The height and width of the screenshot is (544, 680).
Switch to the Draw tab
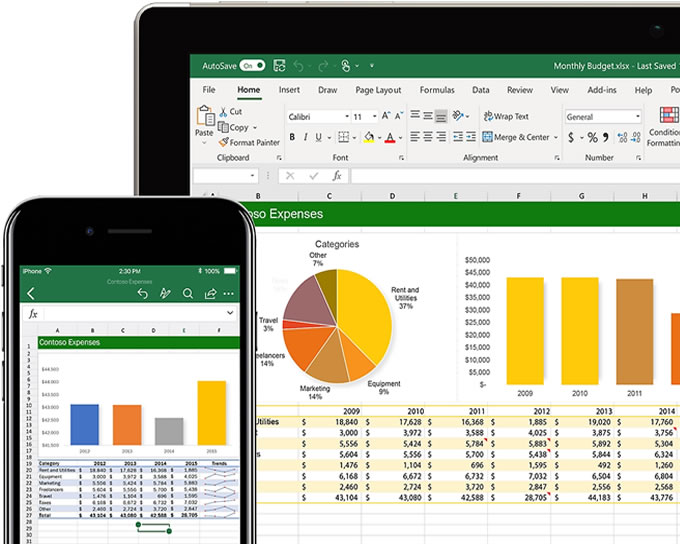coord(327,90)
